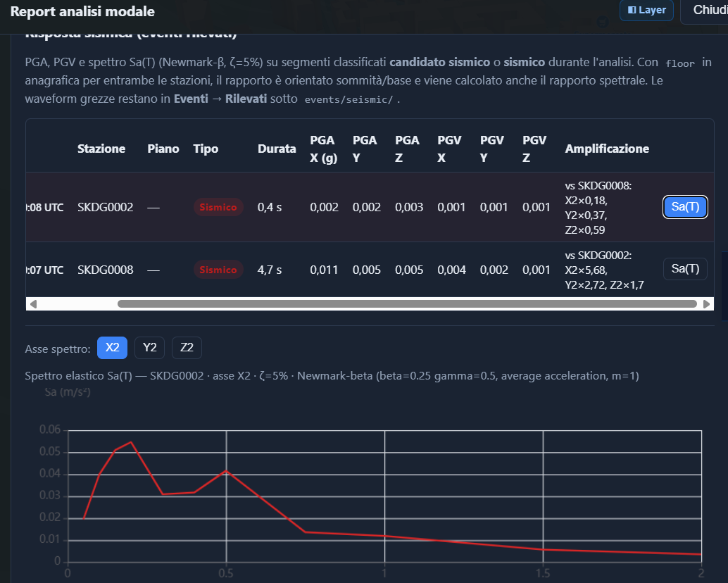This screenshot has height=583, width=728.
Task: Show Sa(T) spectrum for SKDG0008
Action: point(685,269)
